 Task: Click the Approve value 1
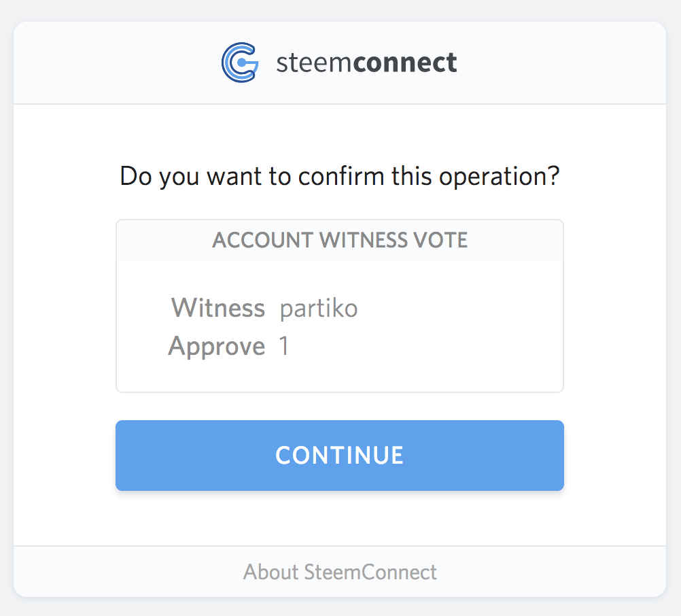click(x=284, y=346)
